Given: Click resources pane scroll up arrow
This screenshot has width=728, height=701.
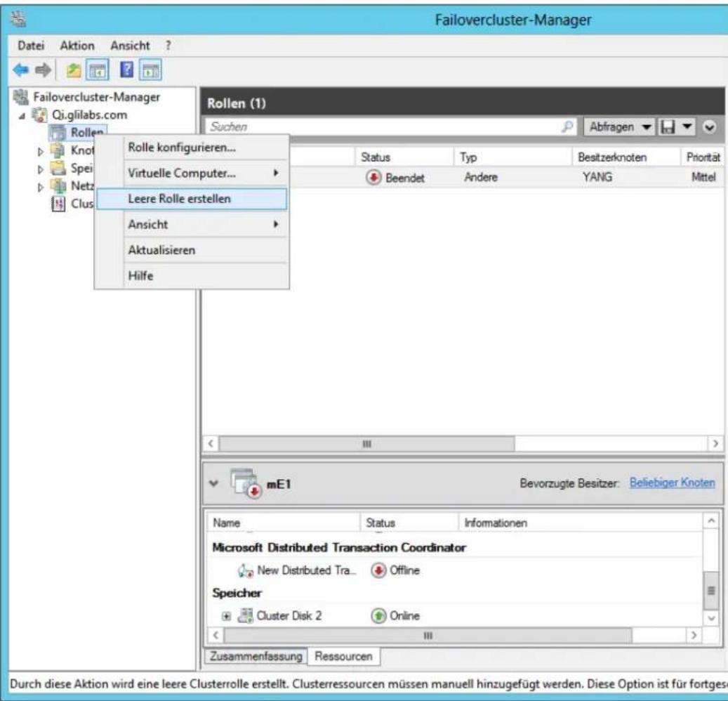Looking at the screenshot, I should (x=711, y=521).
